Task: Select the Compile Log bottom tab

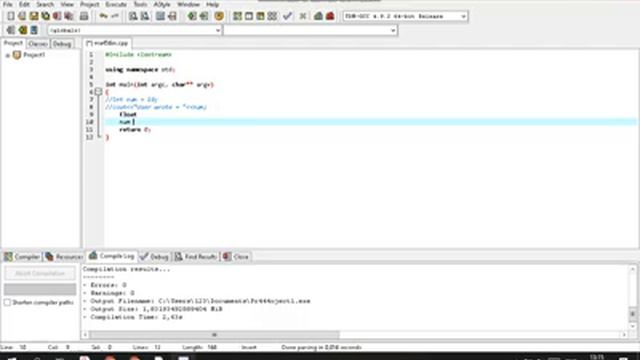Action: [112, 256]
